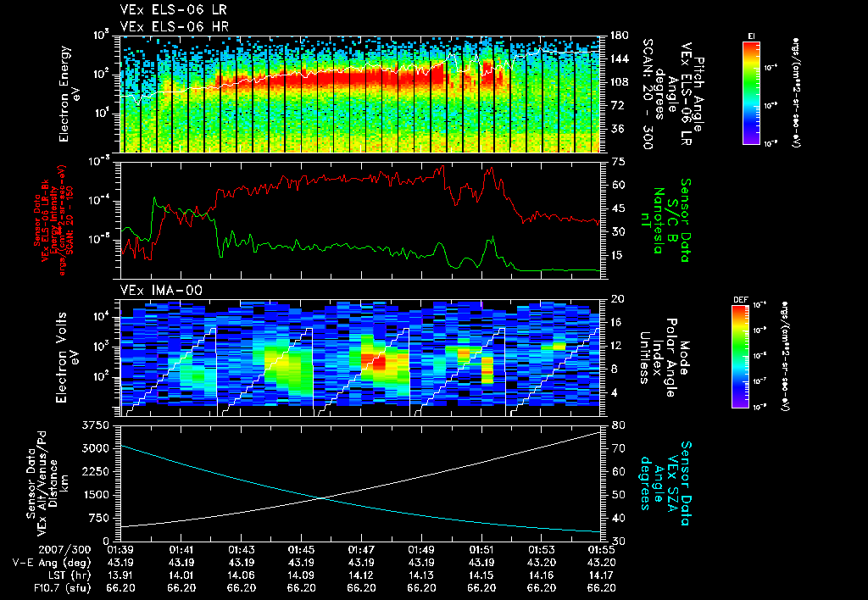Click the 'LST (hr)' row label
The width and height of the screenshot is (868, 600).
68,575
